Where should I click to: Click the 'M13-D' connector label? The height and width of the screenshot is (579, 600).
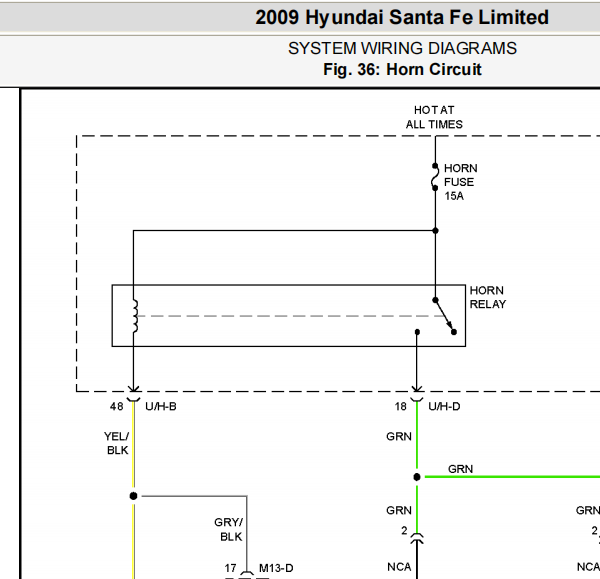point(276,568)
